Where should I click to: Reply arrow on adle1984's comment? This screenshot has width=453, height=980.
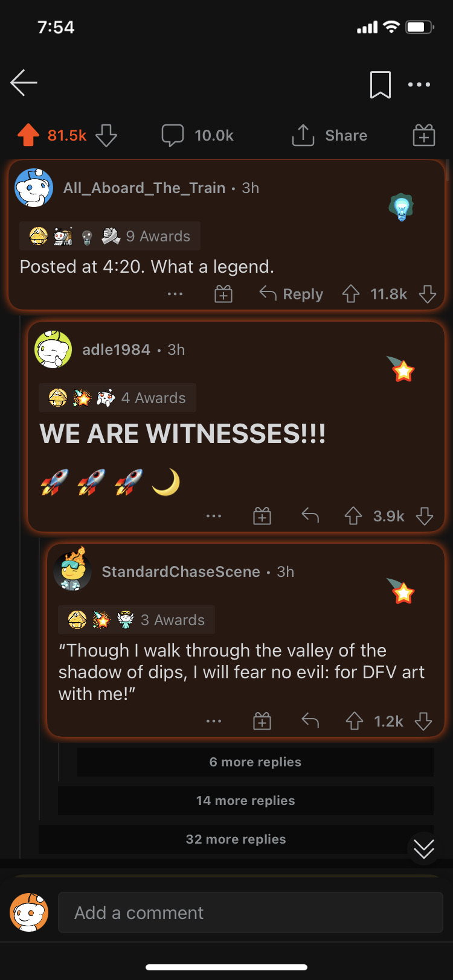pyautogui.click(x=310, y=516)
